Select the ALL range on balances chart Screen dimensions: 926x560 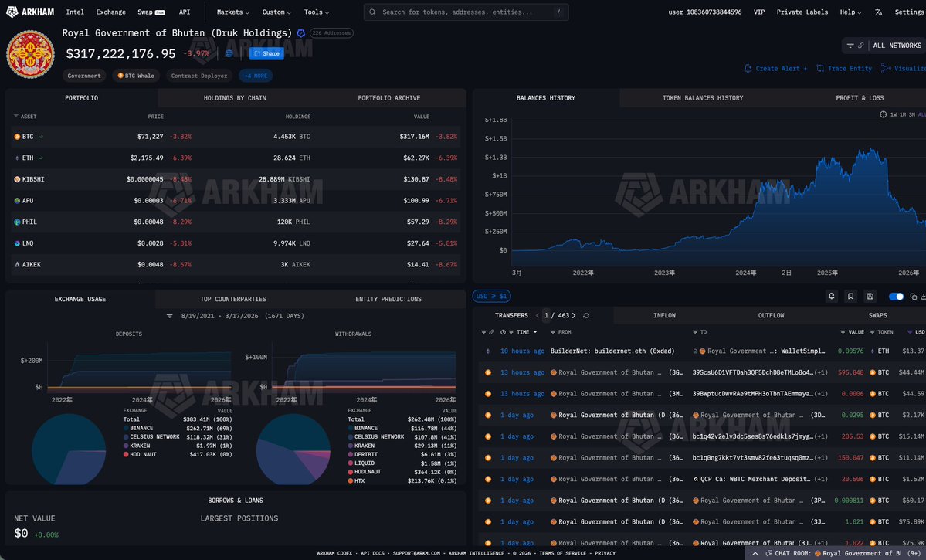pos(922,114)
